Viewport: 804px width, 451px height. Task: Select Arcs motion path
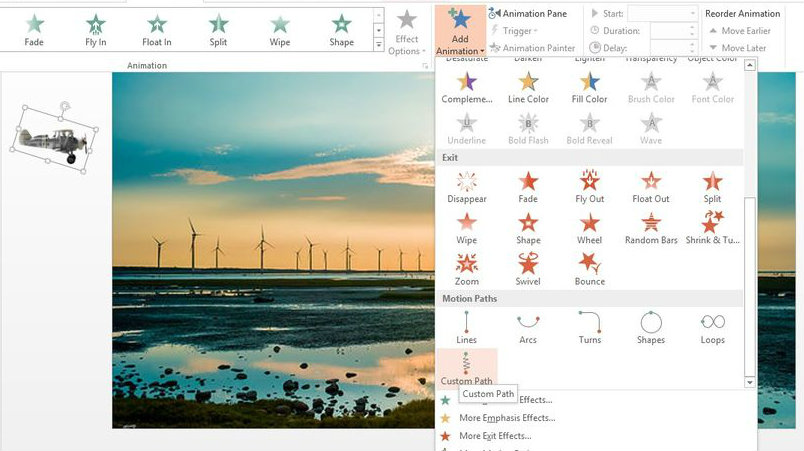[528, 328]
